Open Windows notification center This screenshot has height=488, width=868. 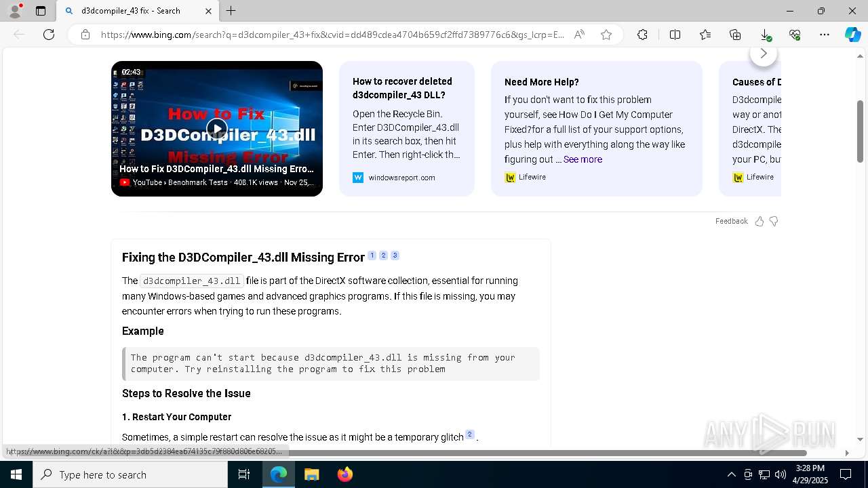[x=846, y=474]
